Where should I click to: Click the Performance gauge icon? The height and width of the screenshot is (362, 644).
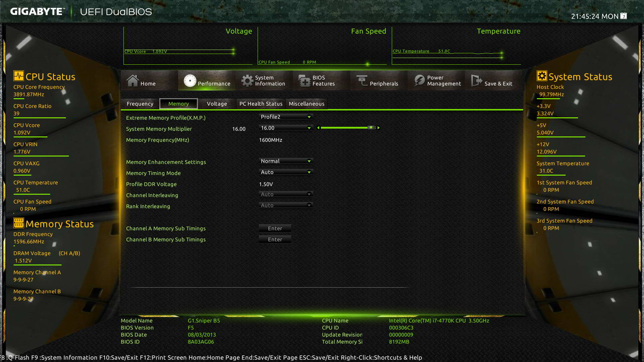click(190, 80)
